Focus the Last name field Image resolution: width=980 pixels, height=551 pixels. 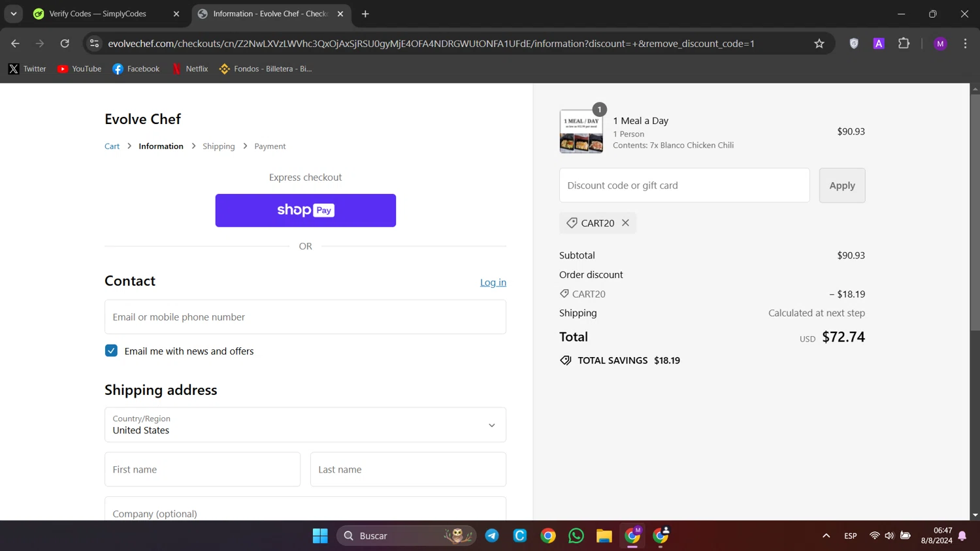point(408,469)
